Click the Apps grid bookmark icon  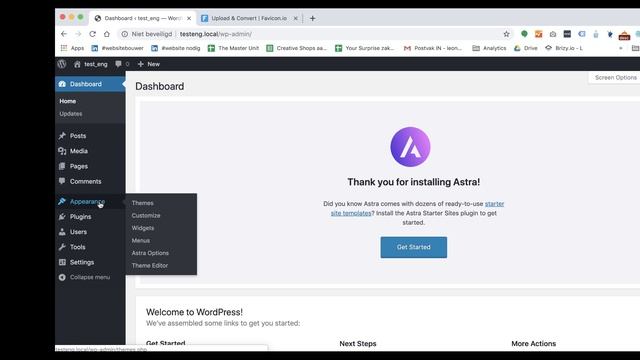64,48
